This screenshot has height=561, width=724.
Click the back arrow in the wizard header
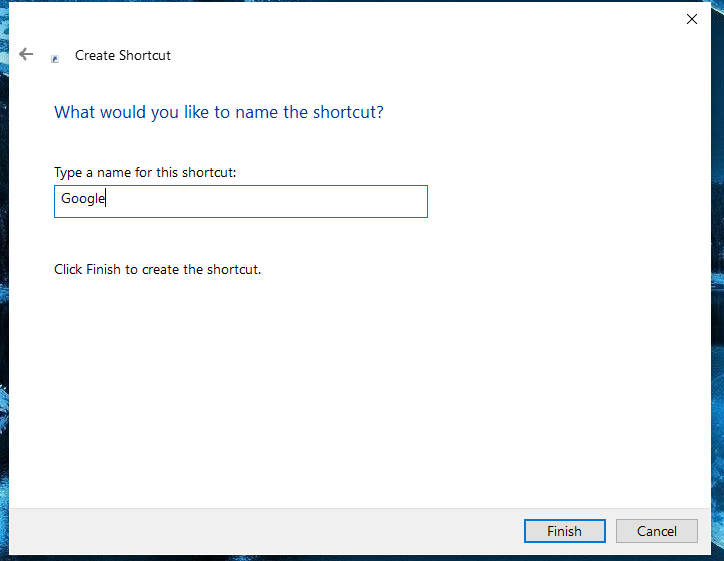pos(26,55)
